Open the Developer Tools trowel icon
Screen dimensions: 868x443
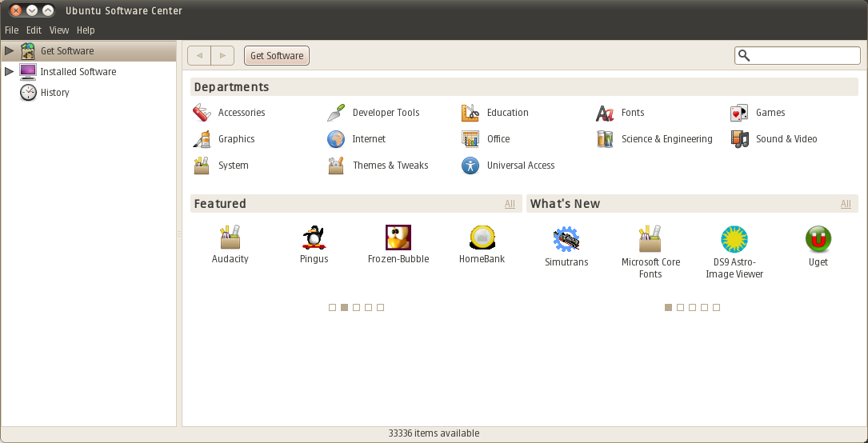[336, 112]
